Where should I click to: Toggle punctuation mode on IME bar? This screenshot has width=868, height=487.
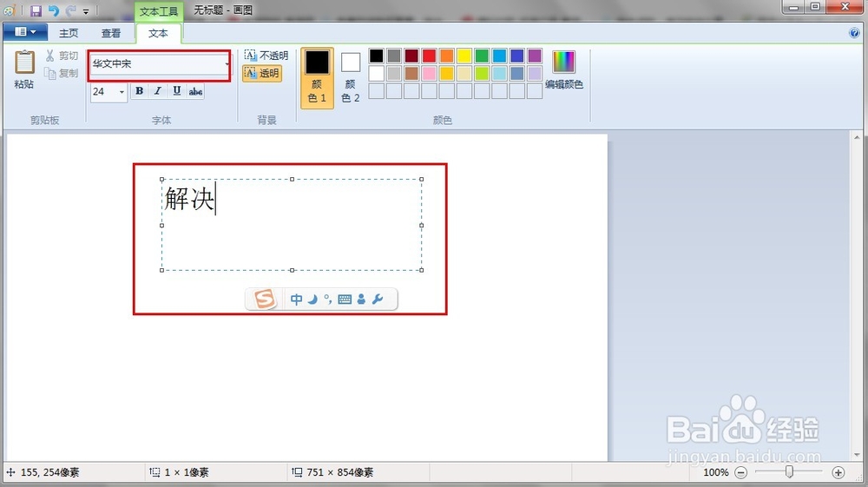tap(328, 299)
